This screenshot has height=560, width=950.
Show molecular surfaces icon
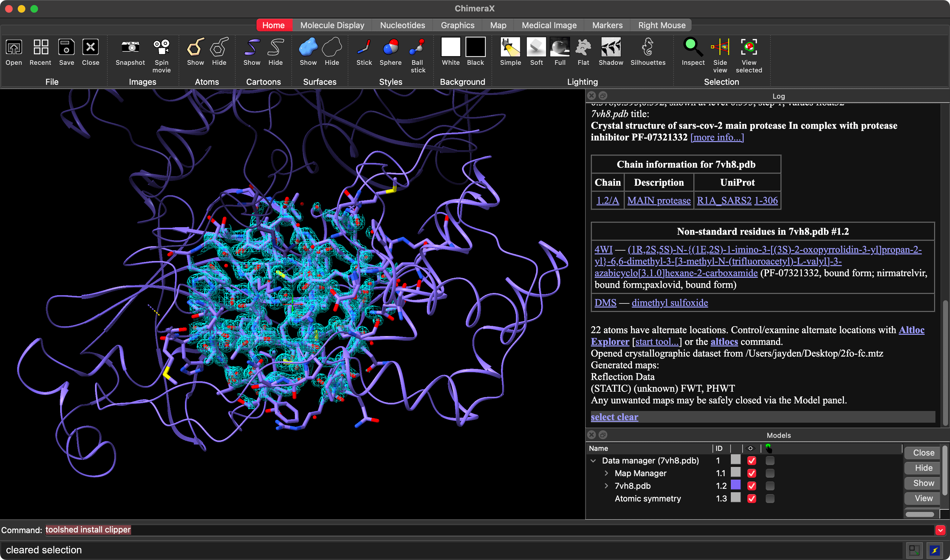pyautogui.click(x=308, y=47)
